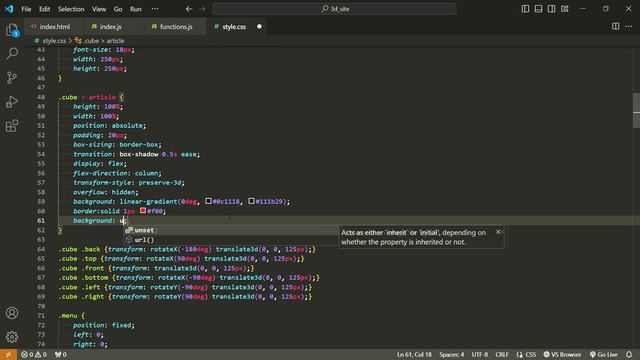Click the 3d_site command center search box
This screenshot has width=640, height=360.
tap(334, 9)
